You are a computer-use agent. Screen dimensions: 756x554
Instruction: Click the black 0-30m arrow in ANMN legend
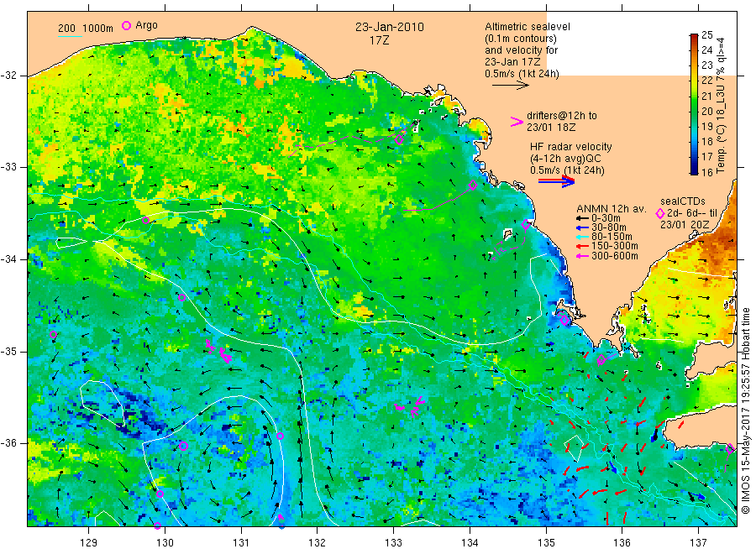pos(582,218)
